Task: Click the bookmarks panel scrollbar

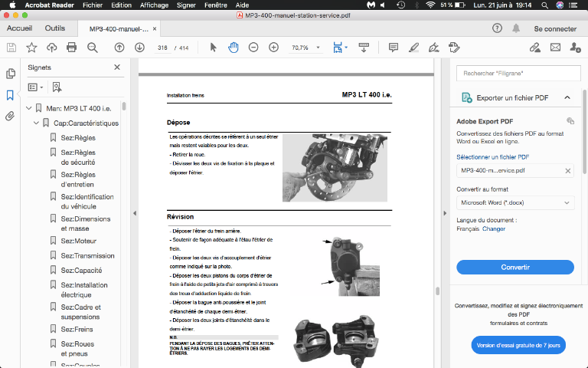Action: point(124,107)
